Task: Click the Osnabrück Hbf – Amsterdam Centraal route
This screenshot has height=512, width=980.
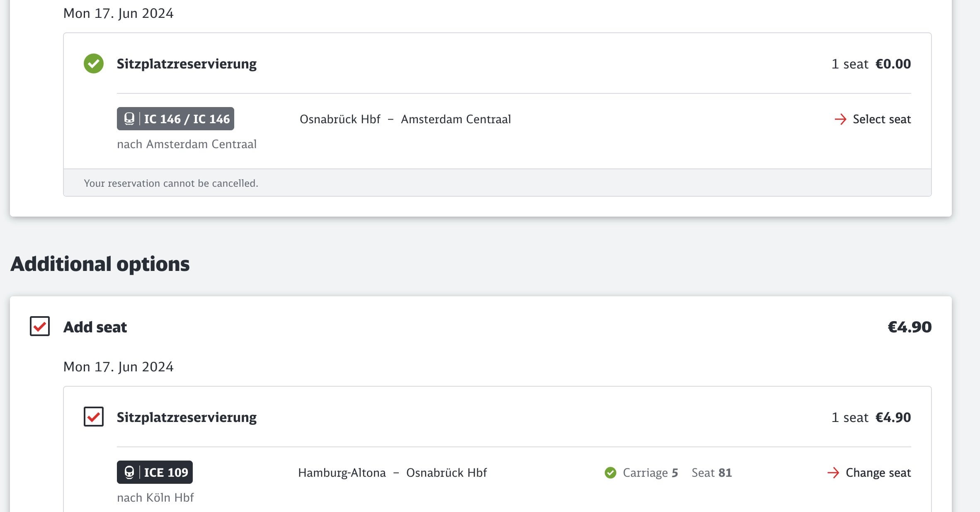Action: [x=405, y=119]
